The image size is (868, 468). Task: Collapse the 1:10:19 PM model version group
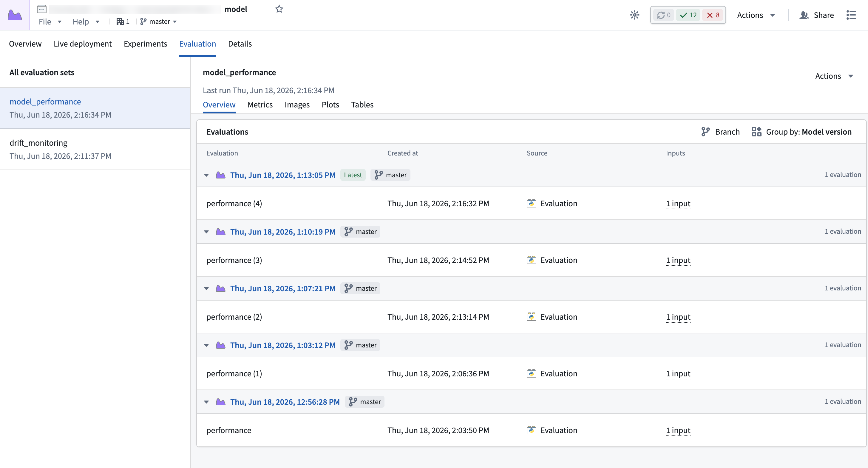206,232
